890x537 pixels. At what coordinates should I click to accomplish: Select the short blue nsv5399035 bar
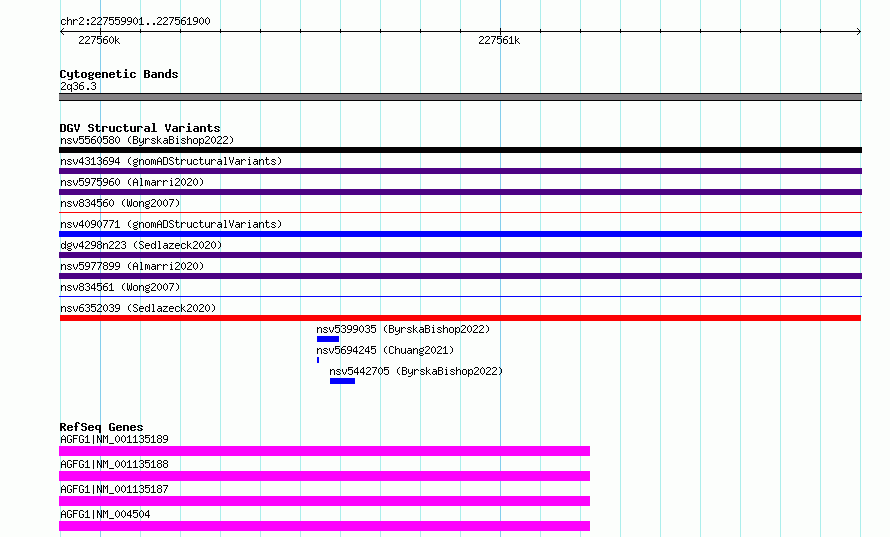[x=328, y=339]
